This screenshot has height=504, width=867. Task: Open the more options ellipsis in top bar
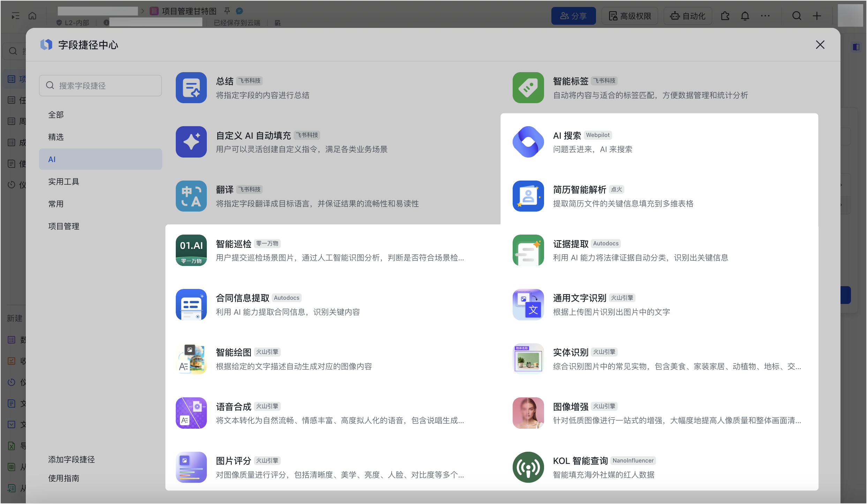click(x=765, y=16)
